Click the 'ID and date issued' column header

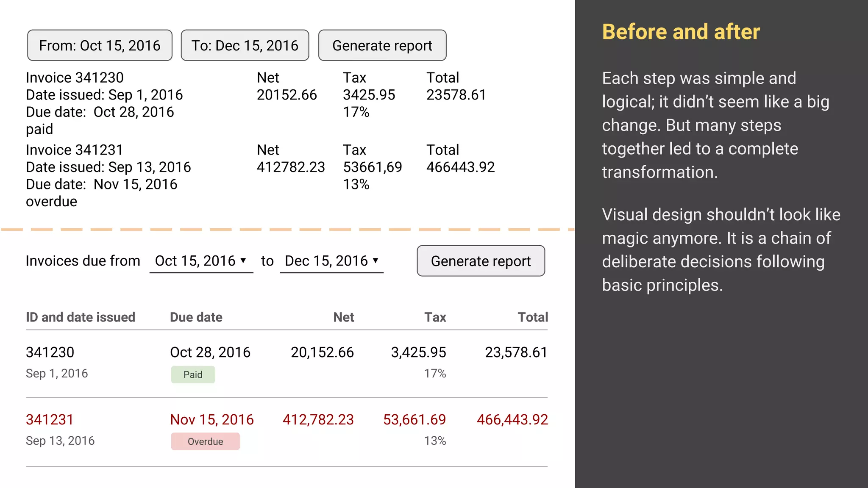click(81, 317)
